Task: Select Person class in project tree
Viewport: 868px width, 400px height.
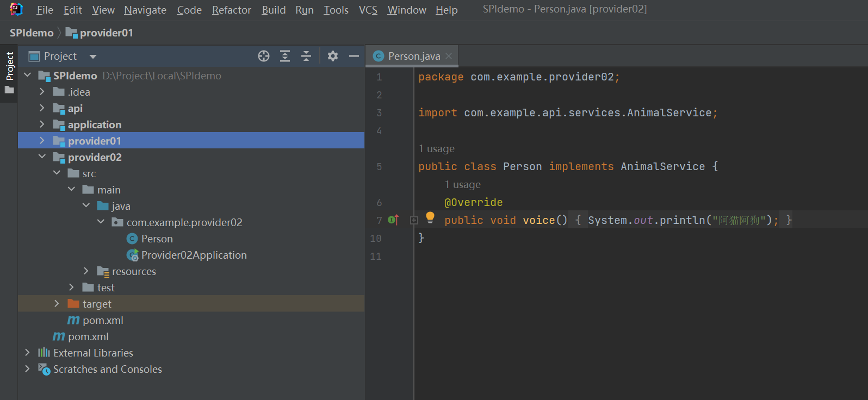Action: pos(157,239)
